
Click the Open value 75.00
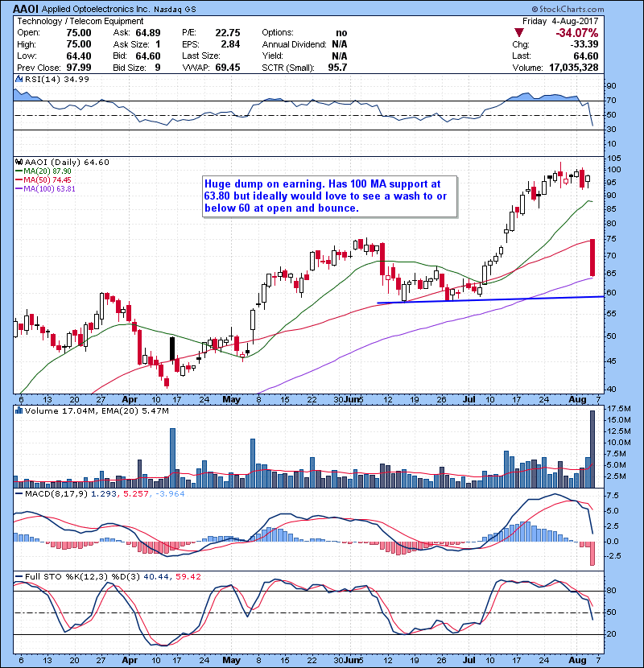pyautogui.click(x=79, y=33)
